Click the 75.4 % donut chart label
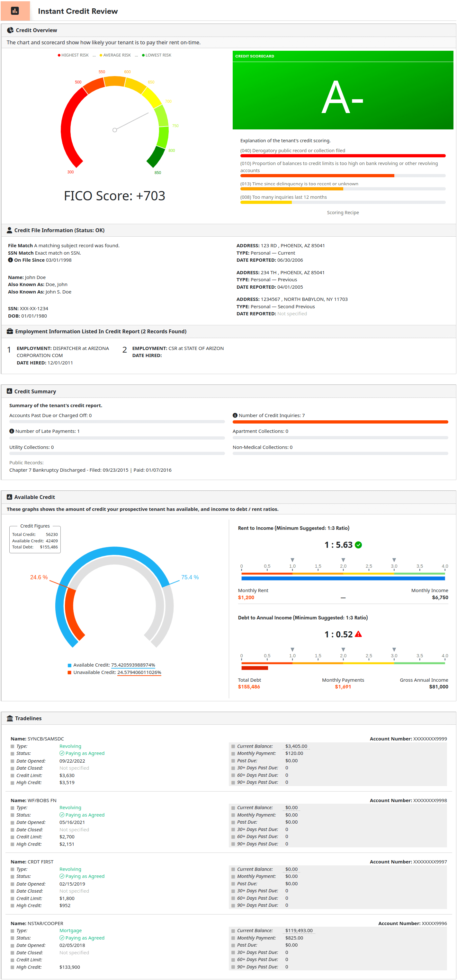Viewport: 457px width, 980px height. tap(190, 577)
